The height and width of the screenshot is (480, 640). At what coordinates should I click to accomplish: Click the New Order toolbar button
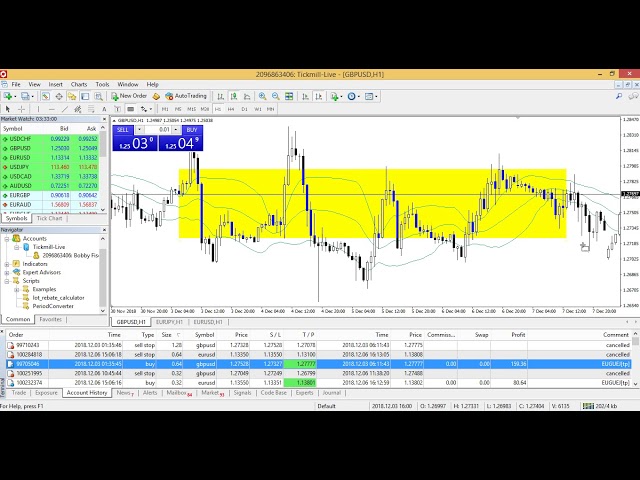tap(131, 96)
